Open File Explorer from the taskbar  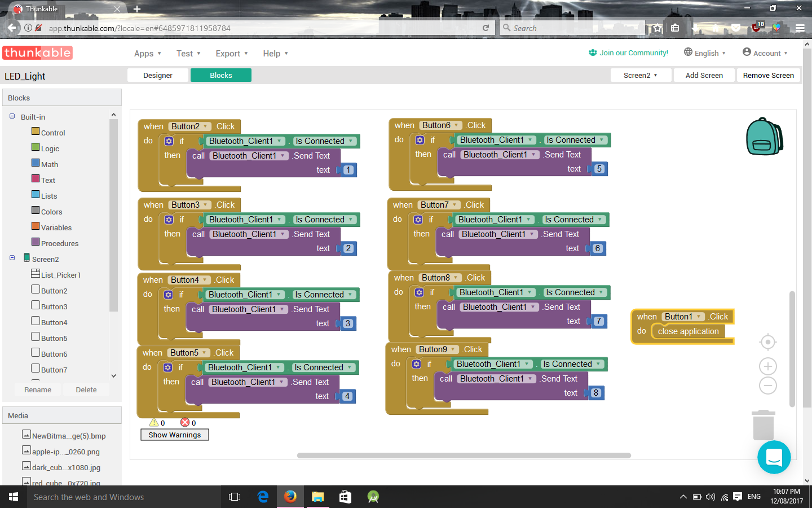318,497
